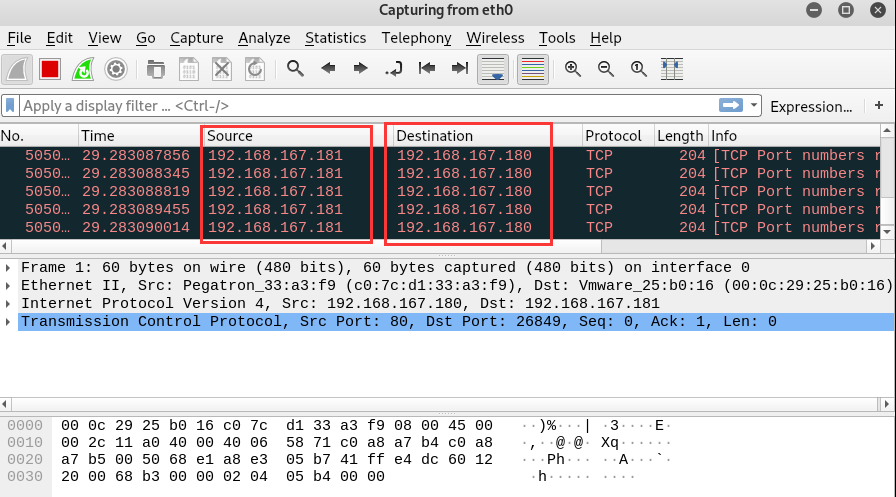
Task: Go to specified packet icon
Action: click(x=394, y=69)
